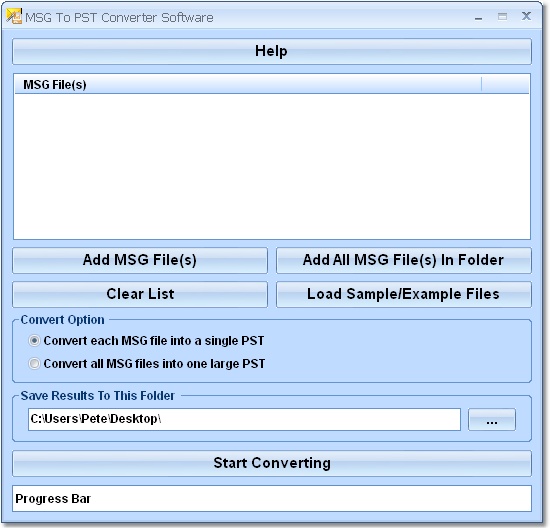Choose Add All MSG File(s) In Folder

pyautogui.click(x=404, y=260)
